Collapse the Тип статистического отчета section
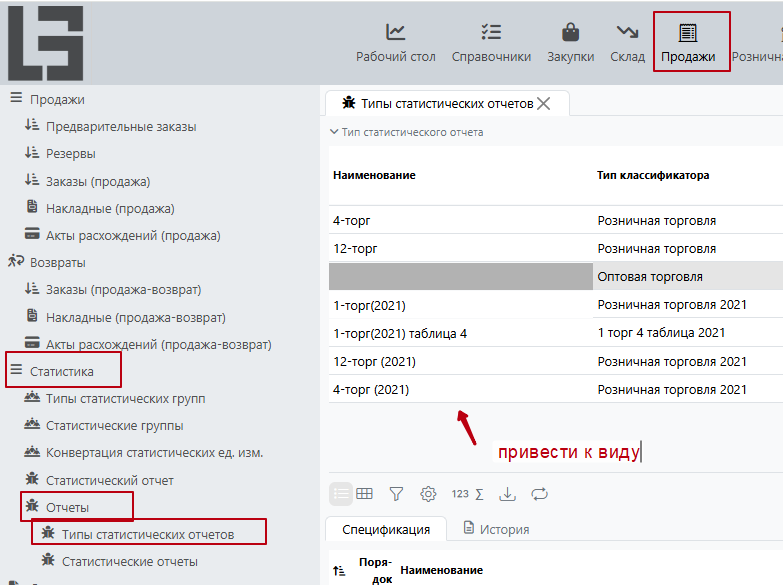Viewport: 783px width, 585px height. click(335, 132)
